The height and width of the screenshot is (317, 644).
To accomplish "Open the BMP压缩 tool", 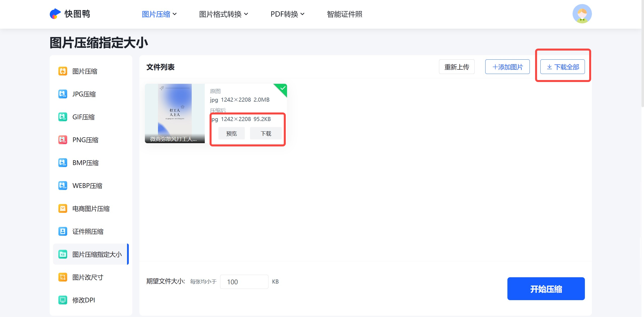I will pyautogui.click(x=86, y=163).
